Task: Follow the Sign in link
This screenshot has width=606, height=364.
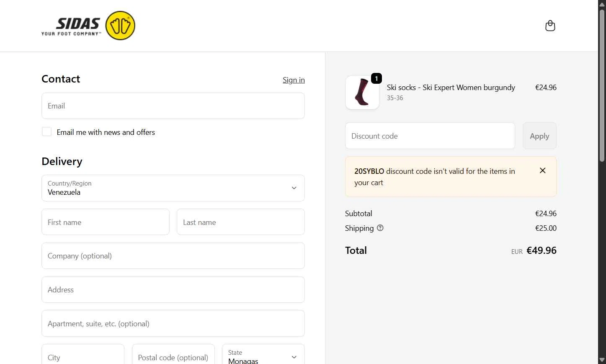Action: [x=294, y=80]
